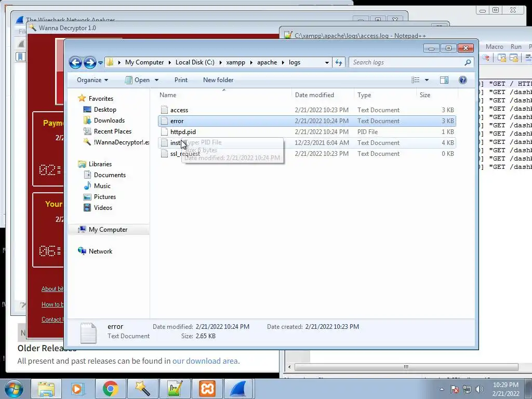Open the Windows Start button

click(x=14, y=389)
